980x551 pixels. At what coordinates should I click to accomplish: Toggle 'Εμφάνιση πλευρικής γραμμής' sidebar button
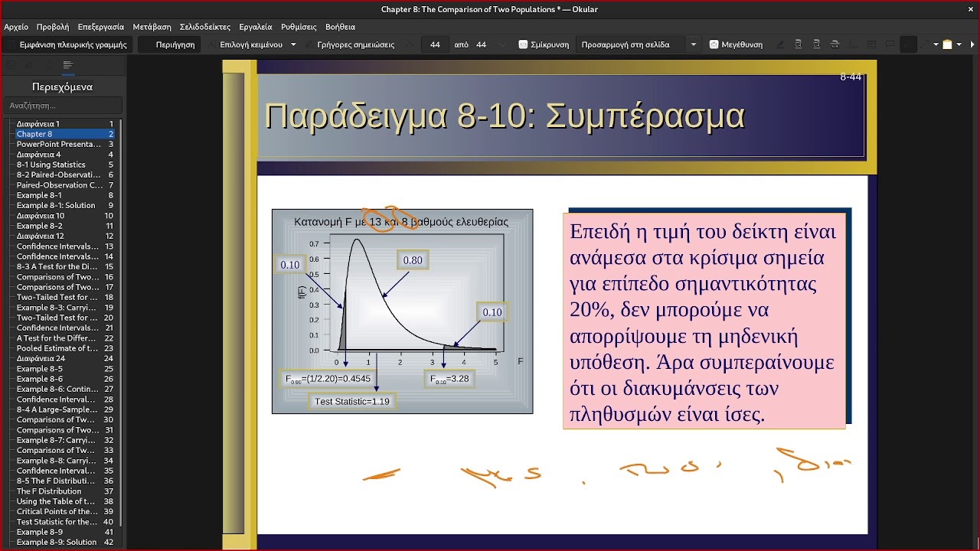67,44
